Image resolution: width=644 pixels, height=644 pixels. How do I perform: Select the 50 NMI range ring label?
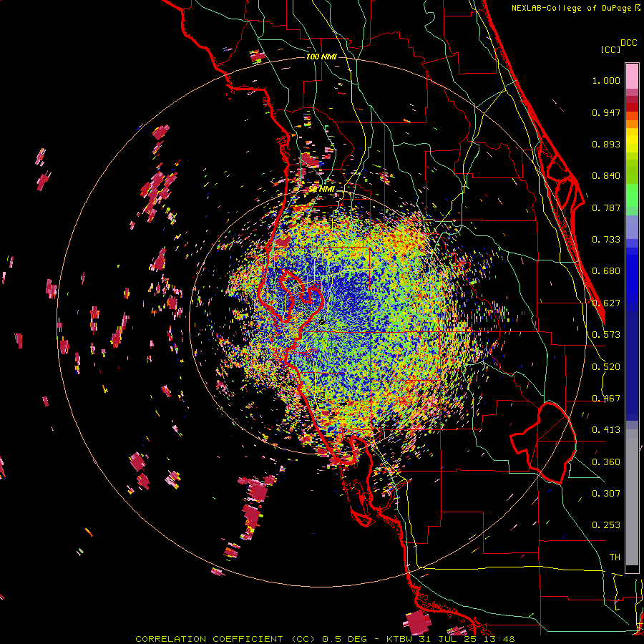(x=321, y=189)
